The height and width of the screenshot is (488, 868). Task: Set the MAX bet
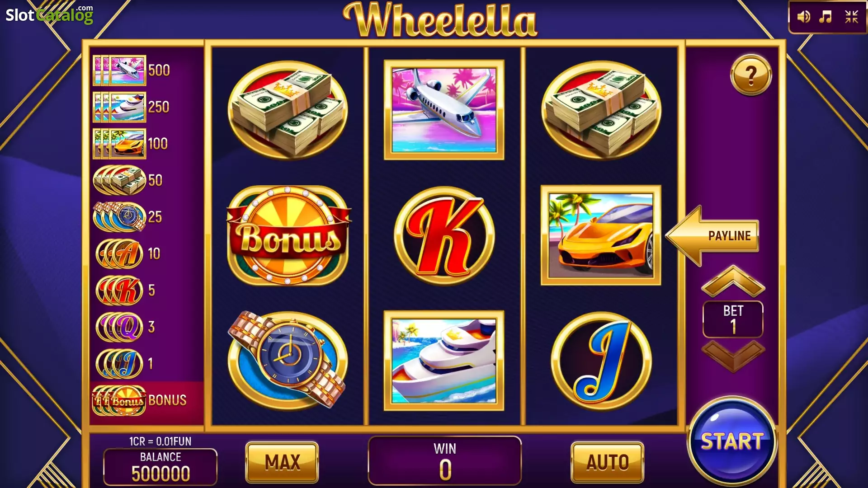(282, 462)
